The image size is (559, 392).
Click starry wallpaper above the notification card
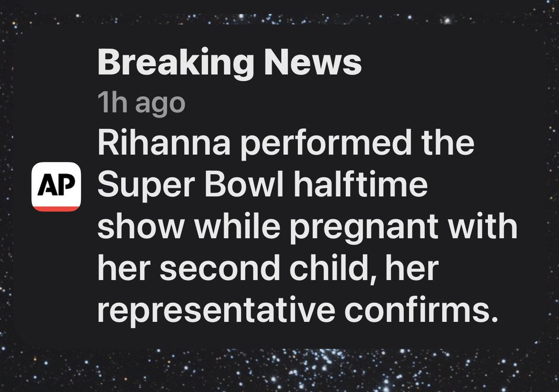[279, 12]
